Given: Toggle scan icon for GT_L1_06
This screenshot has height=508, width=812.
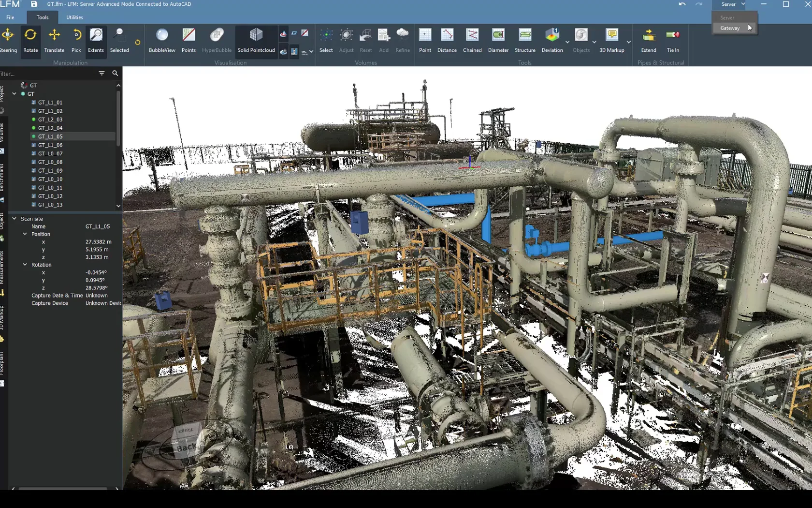Looking at the screenshot, I should click(x=34, y=145).
